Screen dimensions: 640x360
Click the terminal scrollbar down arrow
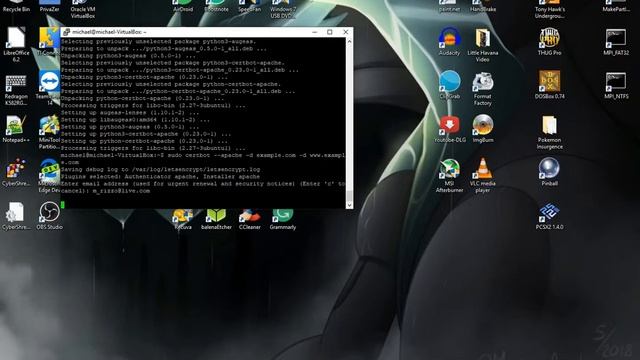coord(349,205)
